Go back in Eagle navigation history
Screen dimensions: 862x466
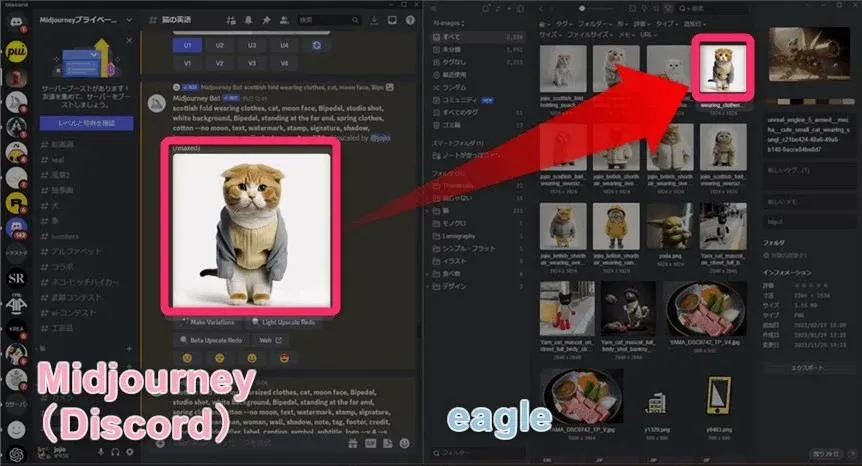[x=541, y=9]
